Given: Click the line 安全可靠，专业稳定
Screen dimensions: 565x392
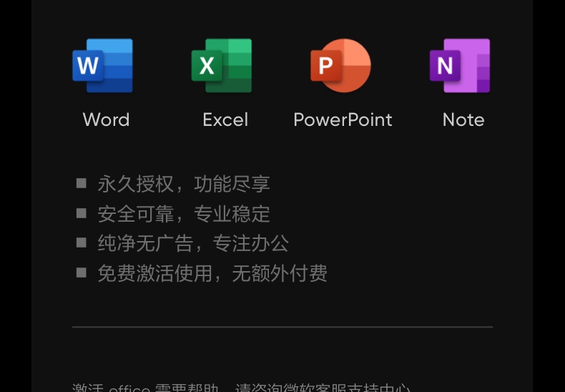Looking at the screenshot, I should point(184,214).
